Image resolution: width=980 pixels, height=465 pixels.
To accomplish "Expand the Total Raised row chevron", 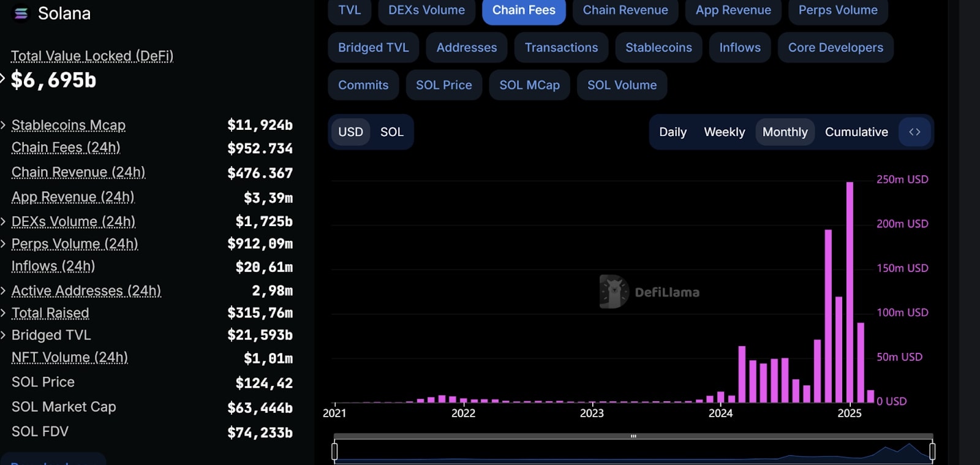I will point(3,312).
